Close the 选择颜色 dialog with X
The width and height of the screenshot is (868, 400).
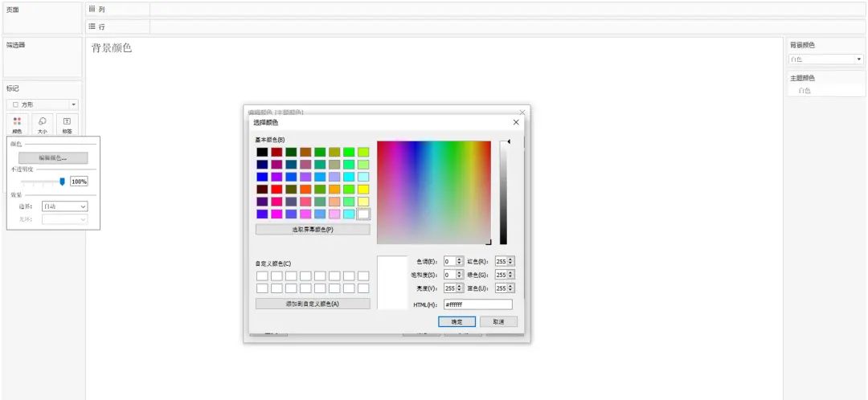click(516, 122)
